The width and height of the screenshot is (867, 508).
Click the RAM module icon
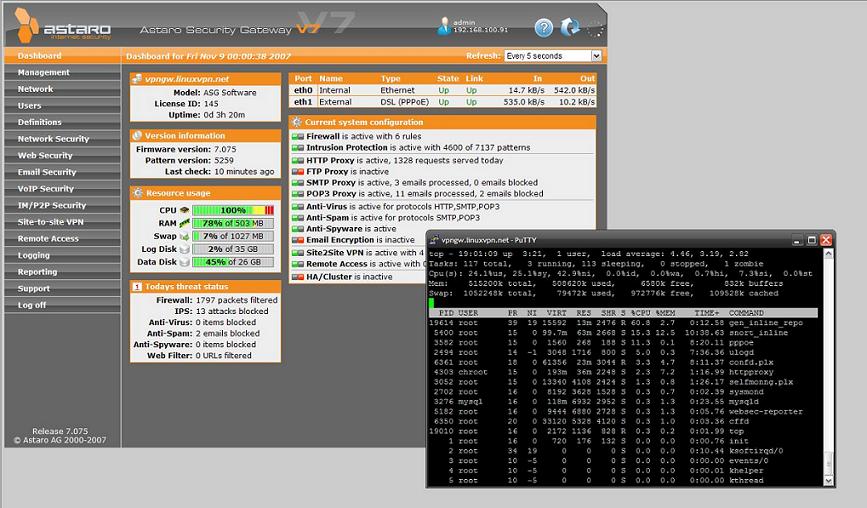click(x=184, y=223)
